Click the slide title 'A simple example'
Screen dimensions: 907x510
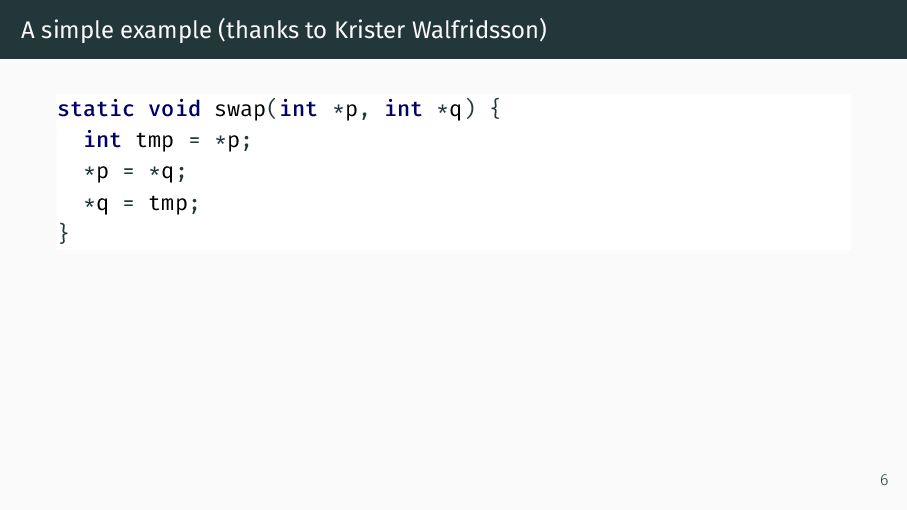[x=116, y=30]
